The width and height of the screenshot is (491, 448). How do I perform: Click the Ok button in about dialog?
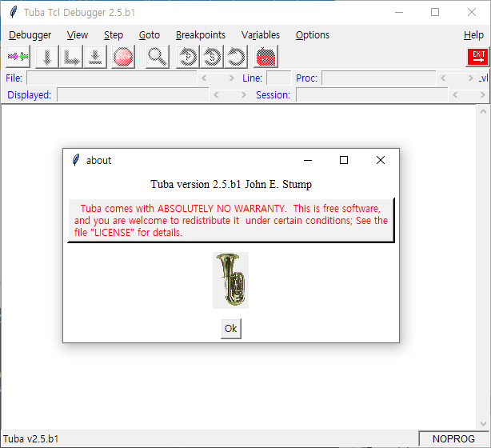pos(231,329)
